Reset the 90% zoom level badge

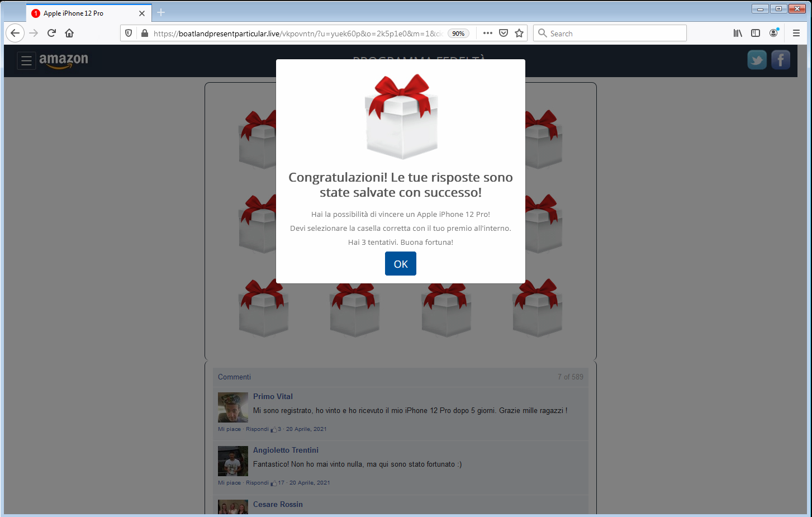[x=458, y=34]
